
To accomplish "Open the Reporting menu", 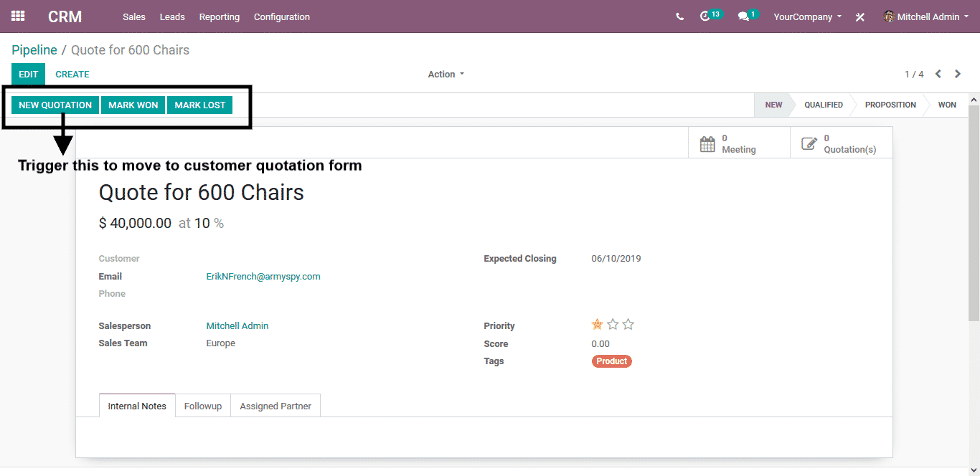I will [x=219, y=16].
